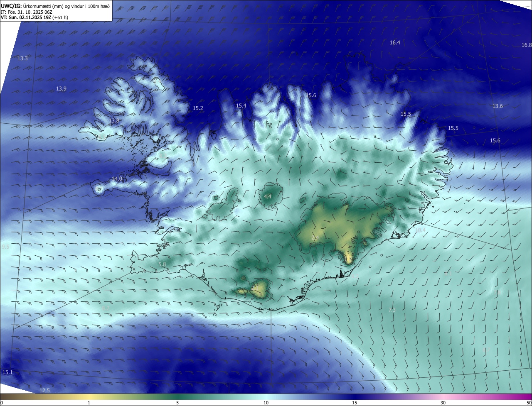Click the 15.2 value label
The height and width of the screenshot is (406, 532).
pyautogui.click(x=198, y=108)
